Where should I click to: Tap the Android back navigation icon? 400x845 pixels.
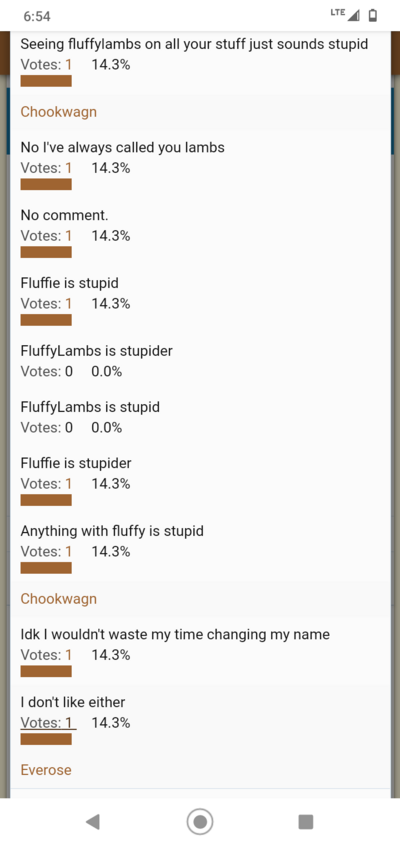(93, 821)
